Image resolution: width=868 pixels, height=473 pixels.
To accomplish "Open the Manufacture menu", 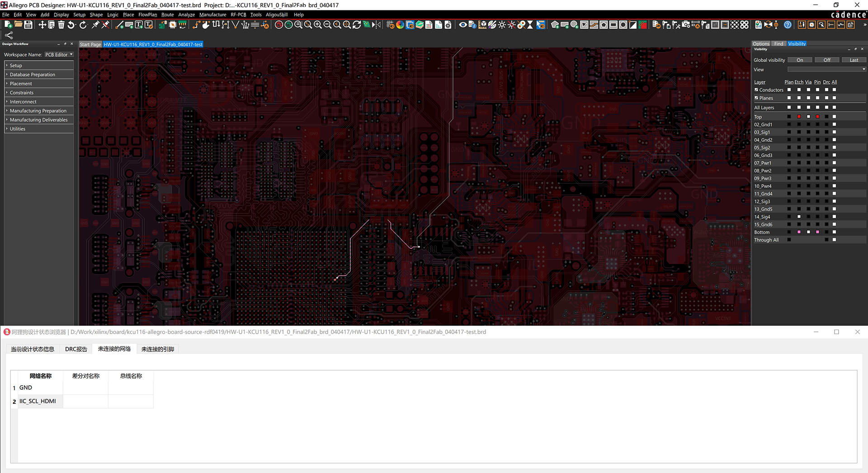I will [212, 14].
